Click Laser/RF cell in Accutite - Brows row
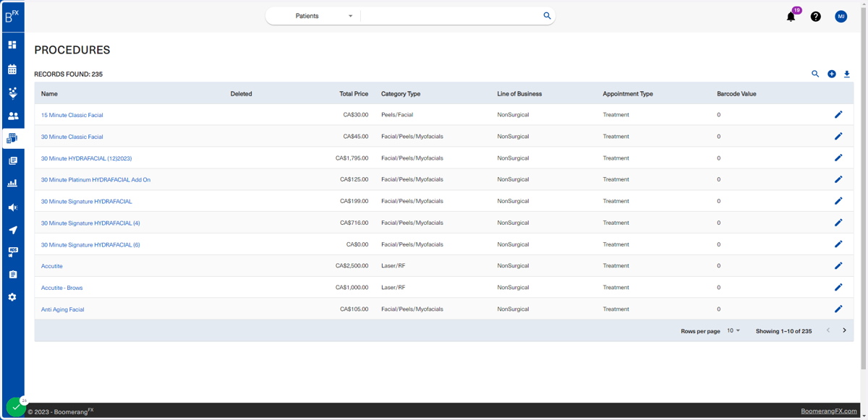The width and height of the screenshot is (868, 420). click(x=393, y=287)
